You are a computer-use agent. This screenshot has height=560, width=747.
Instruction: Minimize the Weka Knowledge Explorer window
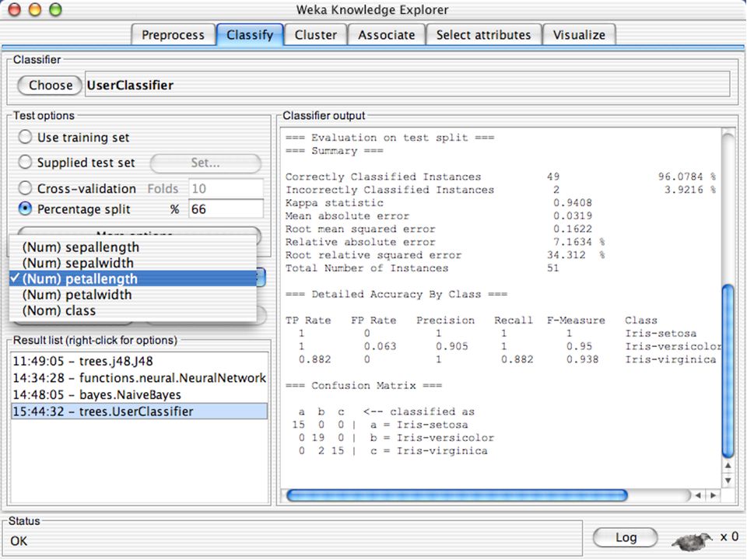pos(35,9)
